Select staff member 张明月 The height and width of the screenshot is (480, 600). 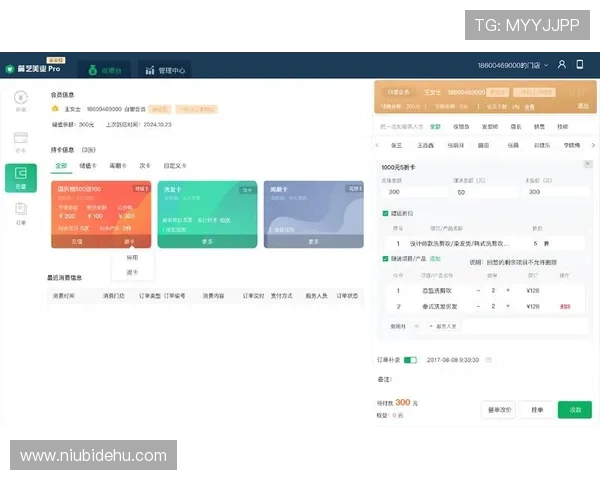[456, 145]
